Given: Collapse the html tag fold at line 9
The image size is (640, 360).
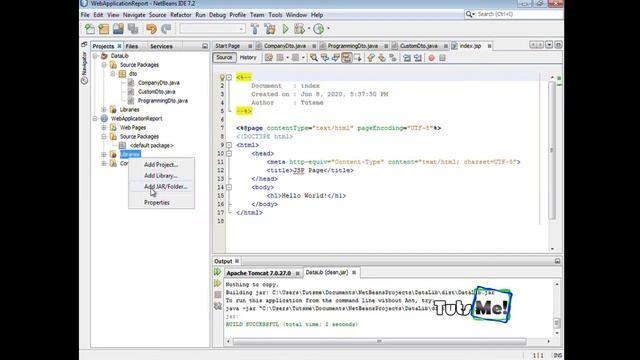Looking at the screenshot, I should [x=229, y=145].
